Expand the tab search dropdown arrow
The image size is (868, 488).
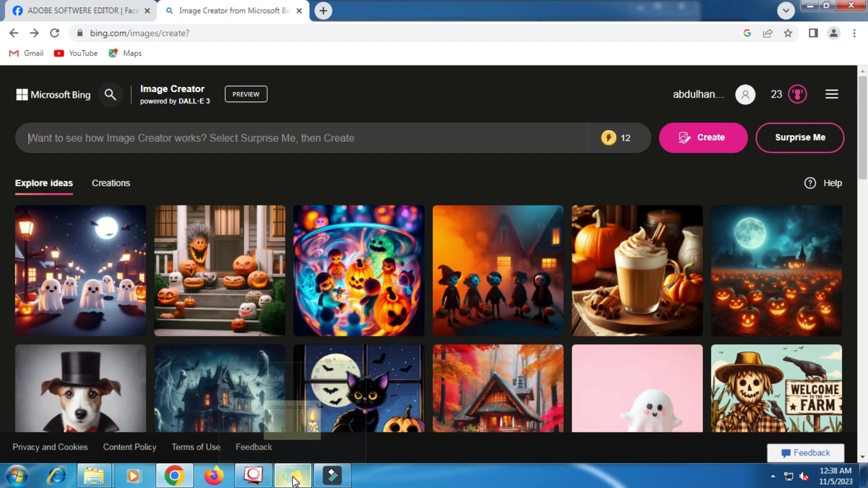(x=786, y=10)
